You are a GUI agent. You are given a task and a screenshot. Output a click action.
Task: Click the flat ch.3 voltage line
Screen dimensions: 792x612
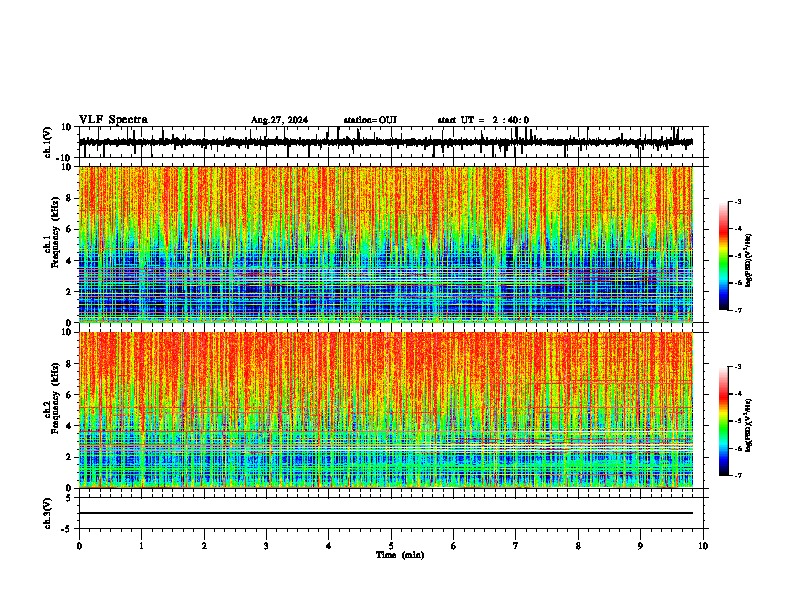[x=386, y=513]
